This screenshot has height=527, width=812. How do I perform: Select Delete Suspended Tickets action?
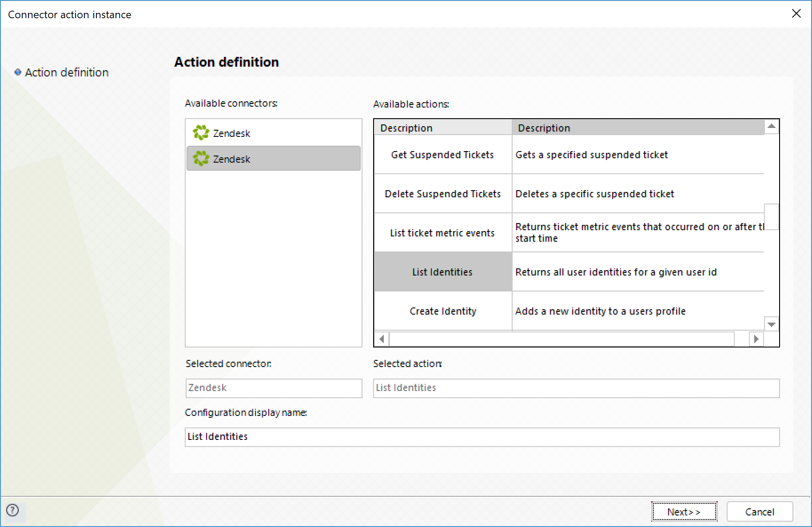pos(442,194)
